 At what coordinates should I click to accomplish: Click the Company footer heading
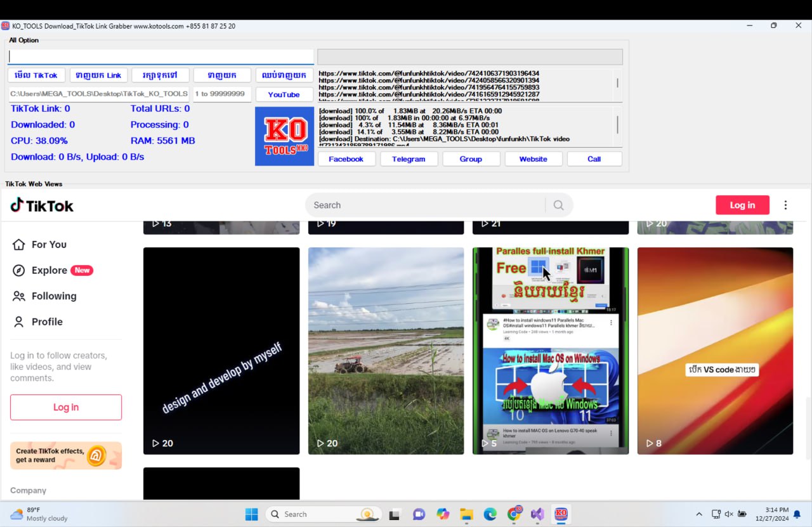pyautogui.click(x=28, y=491)
